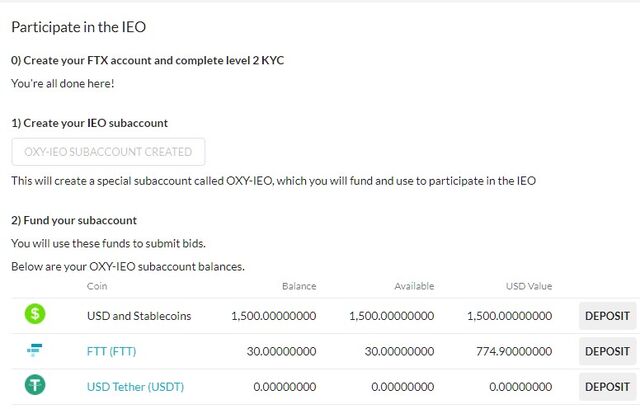Image resolution: width=640 pixels, height=409 pixels.
Task: Deposit into the USD Tether row
Action: 607,387
